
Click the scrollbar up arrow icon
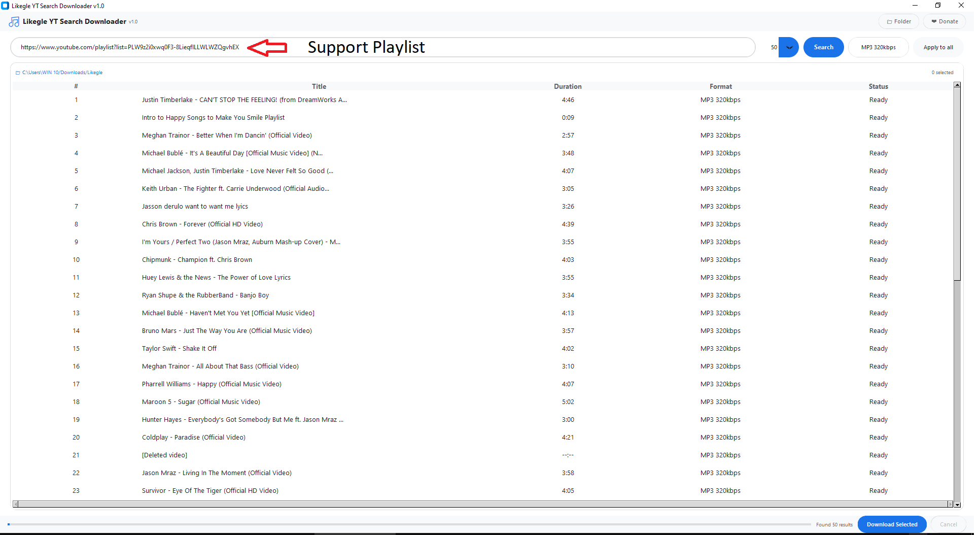tap(957, 85)
